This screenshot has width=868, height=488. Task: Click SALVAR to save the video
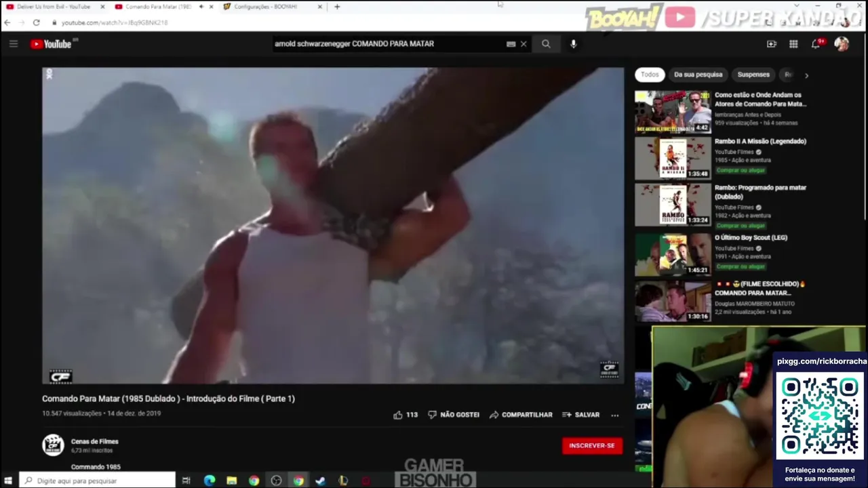[580, 415]
